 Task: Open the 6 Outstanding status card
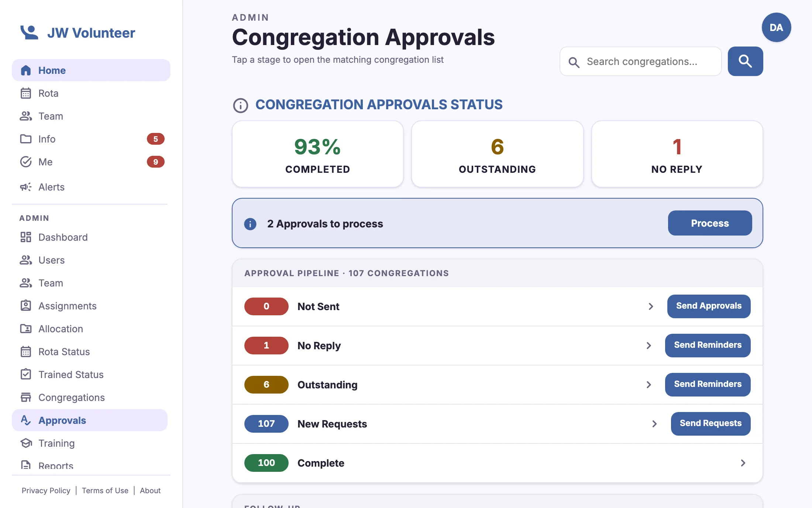[497, 154]
